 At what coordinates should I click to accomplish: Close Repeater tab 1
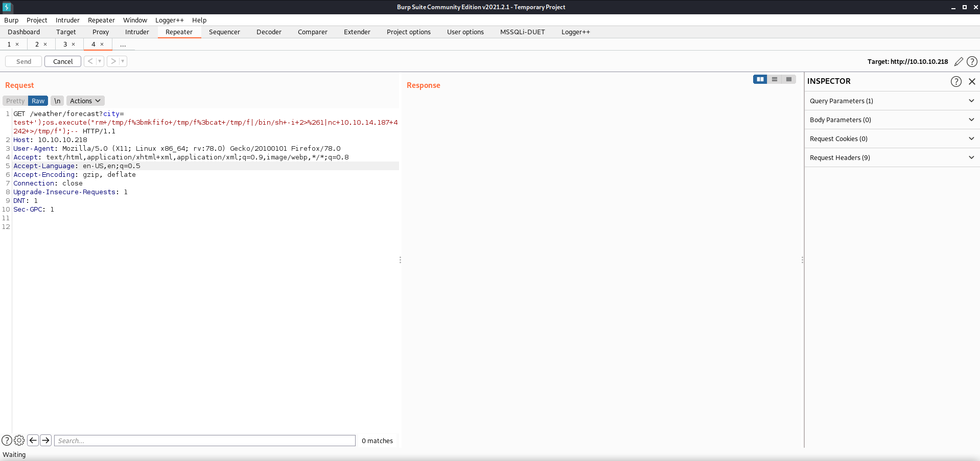pos(17,44)
